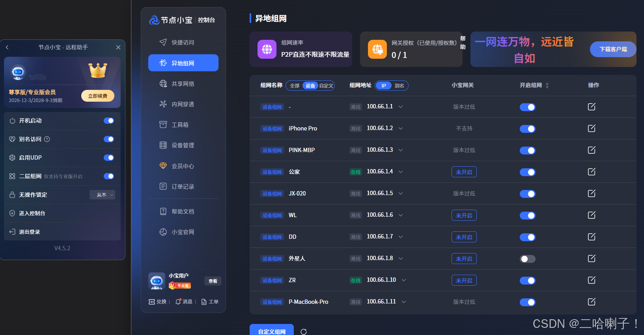Open edit icon for iPhone Pro row
The height and width of the screenshot is (335, 644).
[x=592, y=128]
